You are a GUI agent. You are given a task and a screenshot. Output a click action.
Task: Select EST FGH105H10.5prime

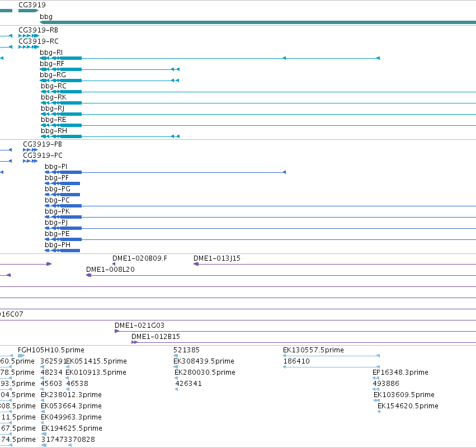pos(51,350)
